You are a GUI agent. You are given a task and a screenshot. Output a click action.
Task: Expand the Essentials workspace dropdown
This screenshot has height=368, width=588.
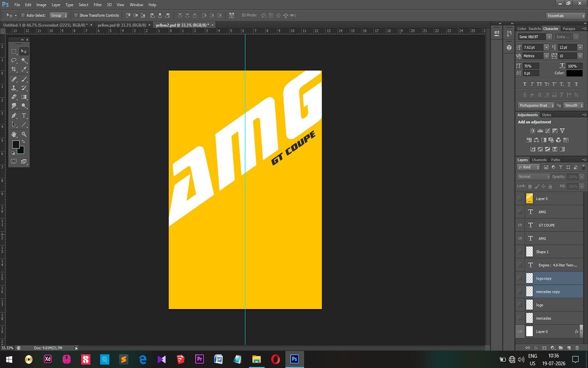pyautogui.click(x=566, y=16)
